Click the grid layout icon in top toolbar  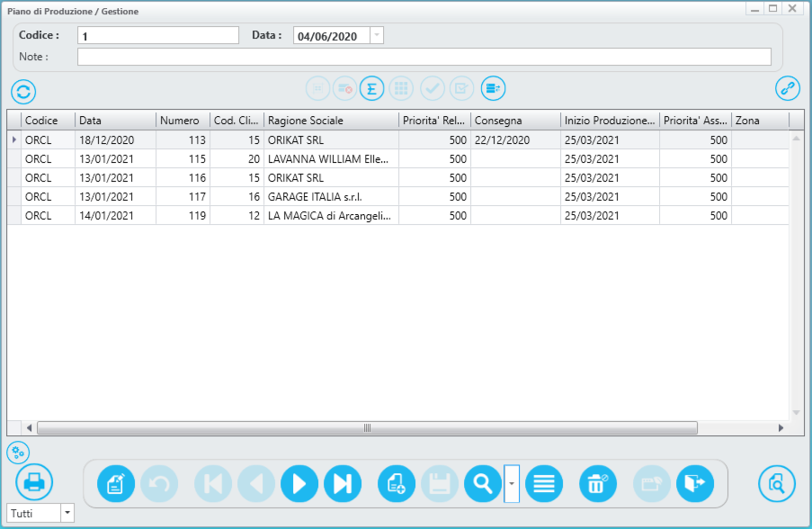[x=401, y=88]
